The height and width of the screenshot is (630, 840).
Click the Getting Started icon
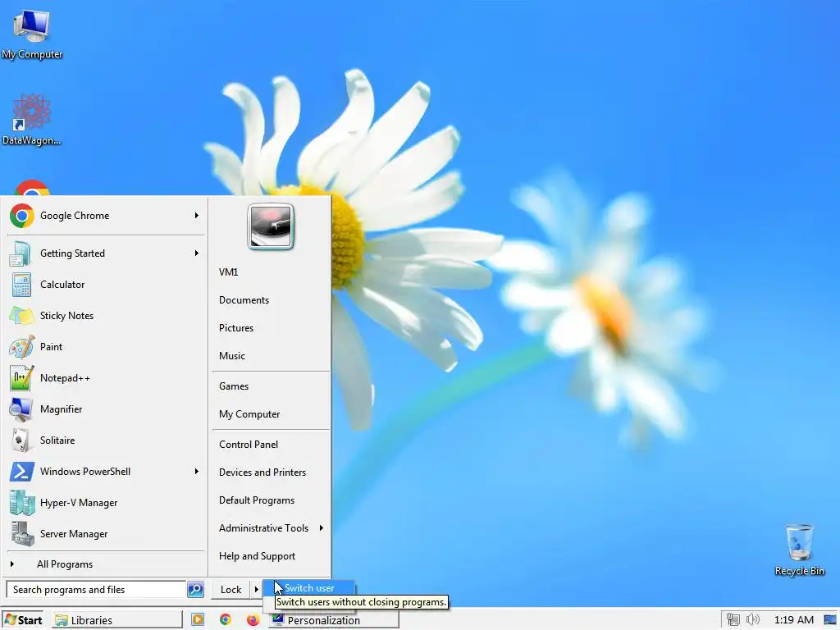(21, 253)
